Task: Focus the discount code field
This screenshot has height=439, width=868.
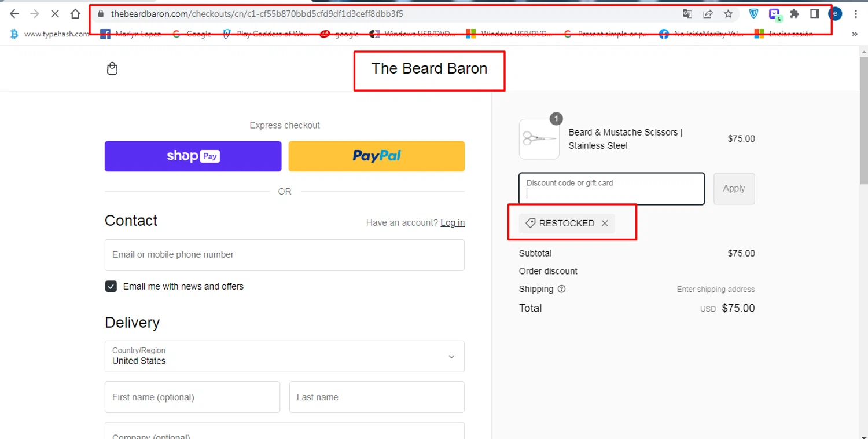Action: (612, 189)
